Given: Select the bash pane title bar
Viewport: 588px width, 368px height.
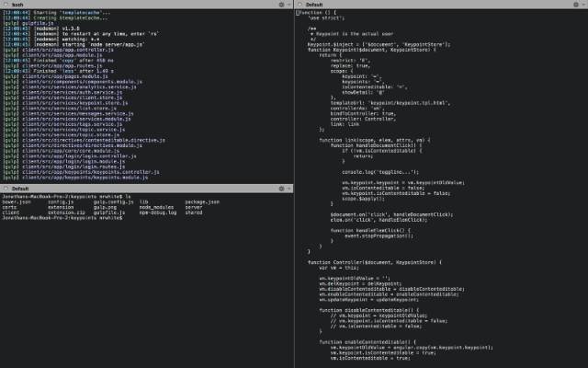Looking at the screenshot, I should [x=147, y=5].
